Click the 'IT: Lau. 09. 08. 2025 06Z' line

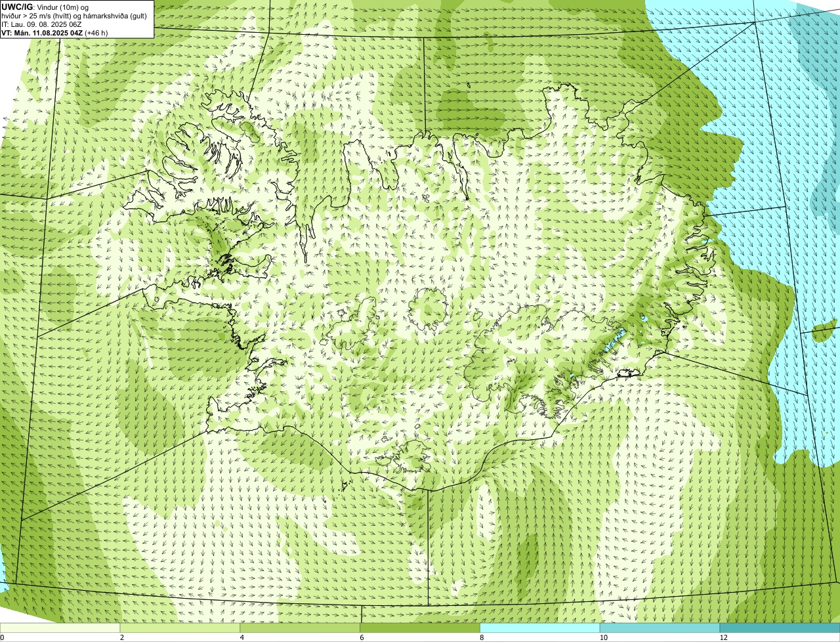[x=42, y=24]
